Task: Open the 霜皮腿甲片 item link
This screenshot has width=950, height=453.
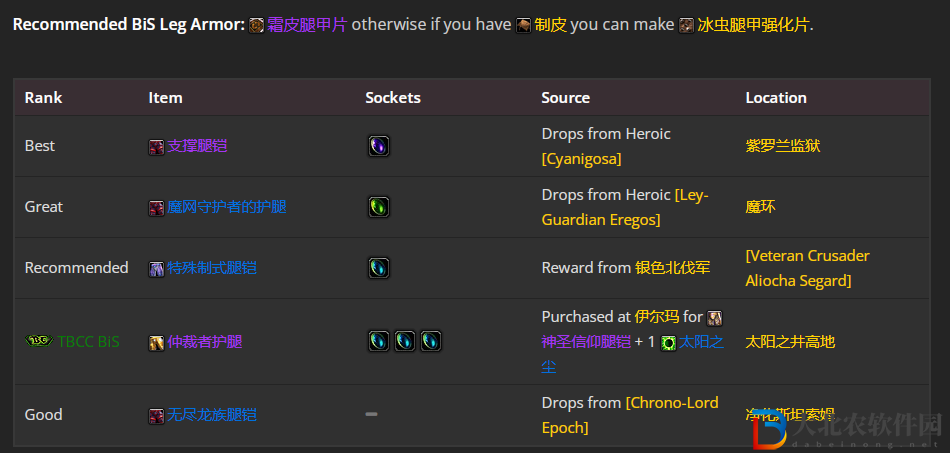Action: [307, 25]
